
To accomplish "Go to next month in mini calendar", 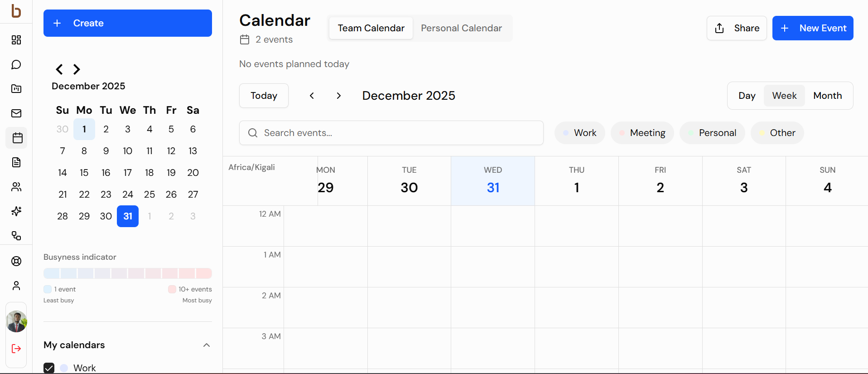I will coord(76,69).
